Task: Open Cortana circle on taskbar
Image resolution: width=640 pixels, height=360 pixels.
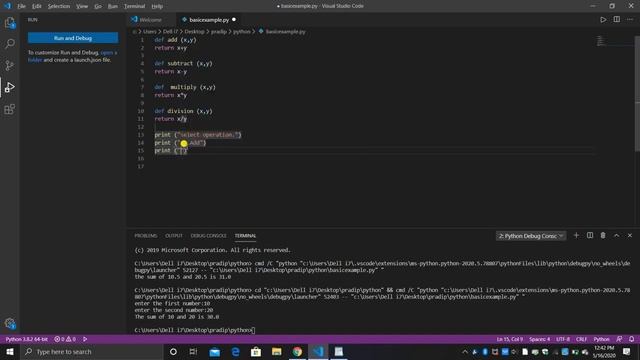Action: (x=173, y=351)
